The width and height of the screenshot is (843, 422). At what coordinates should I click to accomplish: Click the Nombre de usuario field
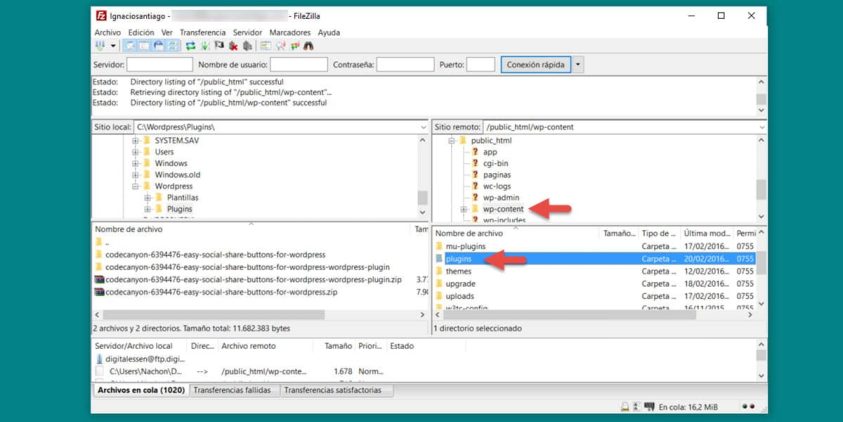pyautogui.click(x=299, y=65)
